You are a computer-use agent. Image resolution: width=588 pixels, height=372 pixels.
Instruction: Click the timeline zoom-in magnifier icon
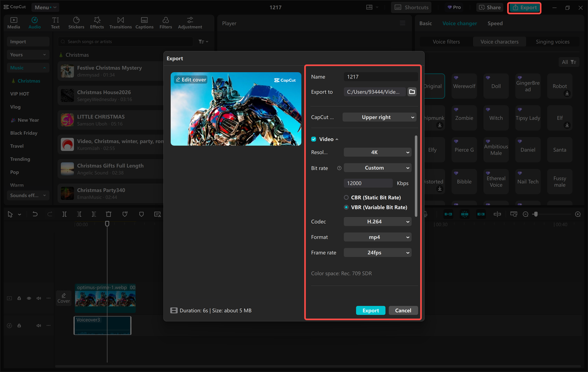tap(578, 214)
